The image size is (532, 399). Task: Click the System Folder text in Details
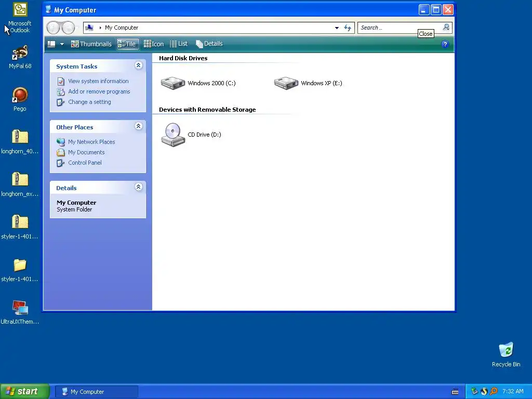click(74, 210)
